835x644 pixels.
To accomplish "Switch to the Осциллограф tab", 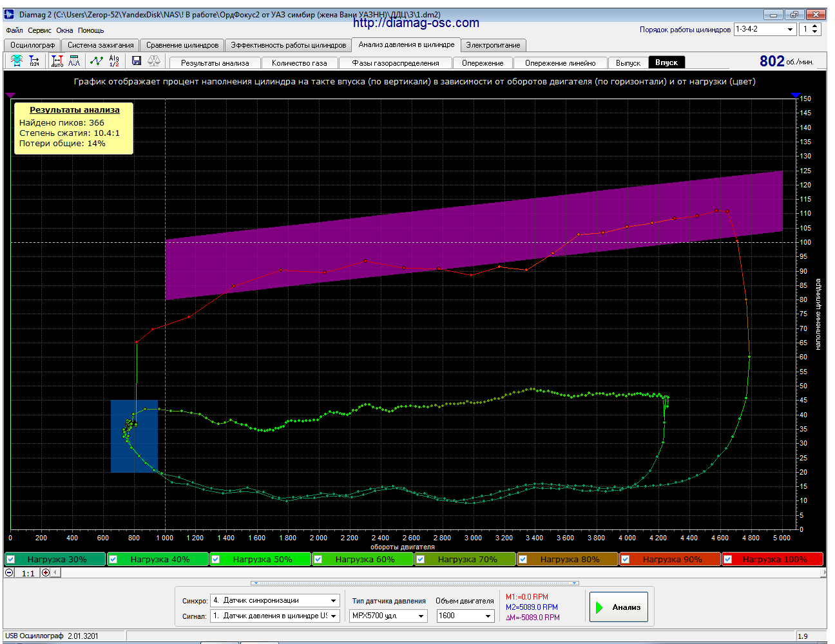I will pyautogui.click(x=32, y=45).
